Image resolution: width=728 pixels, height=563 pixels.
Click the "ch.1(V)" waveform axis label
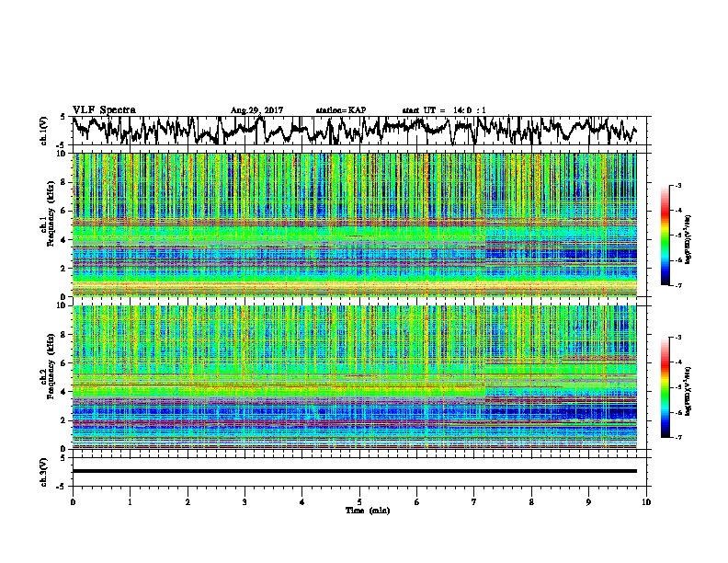coord(44,131)
